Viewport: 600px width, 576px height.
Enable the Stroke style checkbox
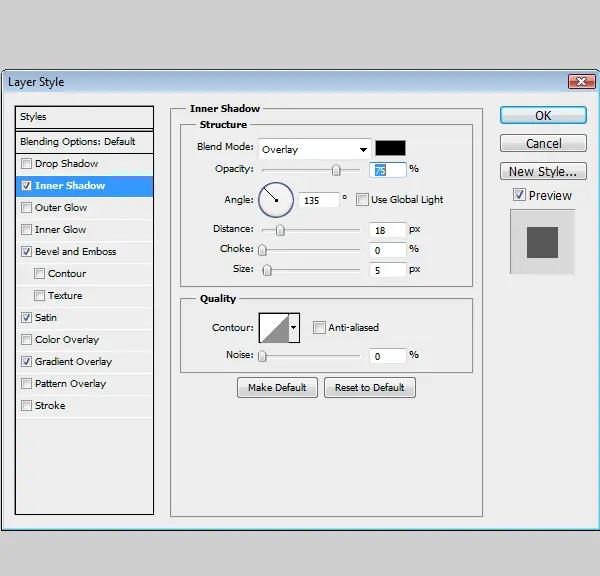26,406
